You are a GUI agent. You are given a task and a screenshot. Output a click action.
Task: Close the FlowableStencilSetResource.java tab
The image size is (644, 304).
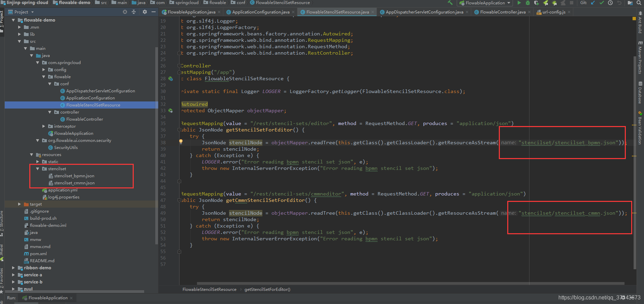click(x=373, y=12)
